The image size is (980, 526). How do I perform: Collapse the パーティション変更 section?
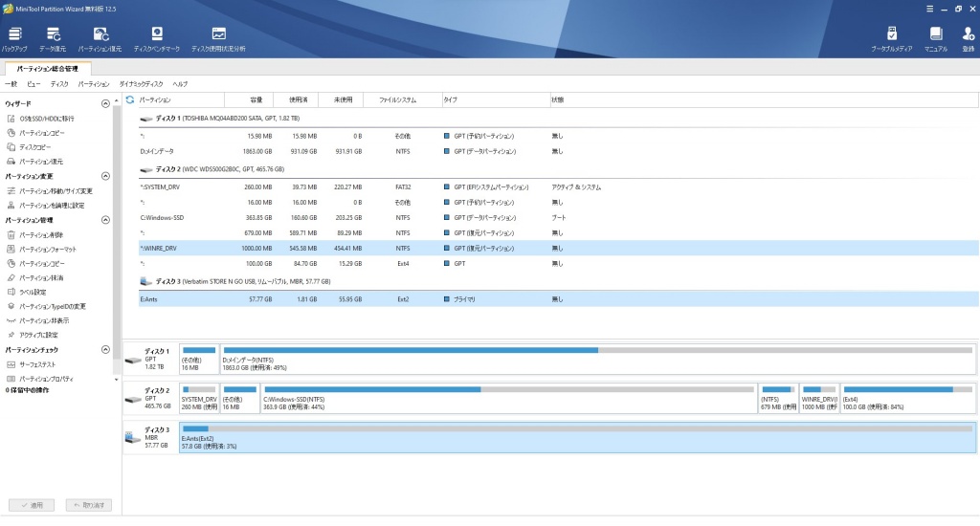(105, 176)
